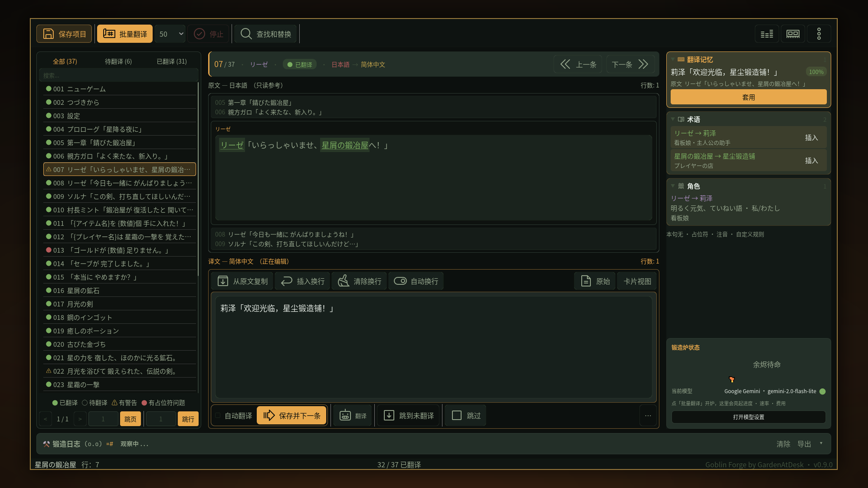Open the batch size 50 dropdown
Image resolution: width=868 pixels, height=488 pixels.
tap(170, 34)
